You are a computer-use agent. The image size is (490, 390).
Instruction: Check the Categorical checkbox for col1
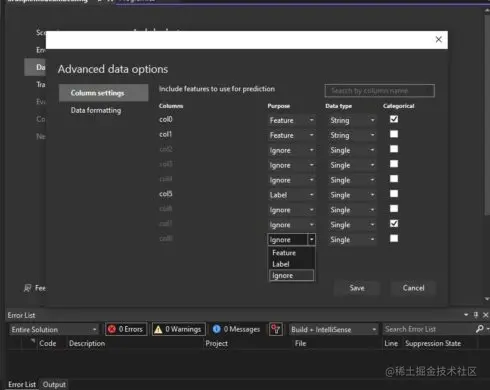394,134
